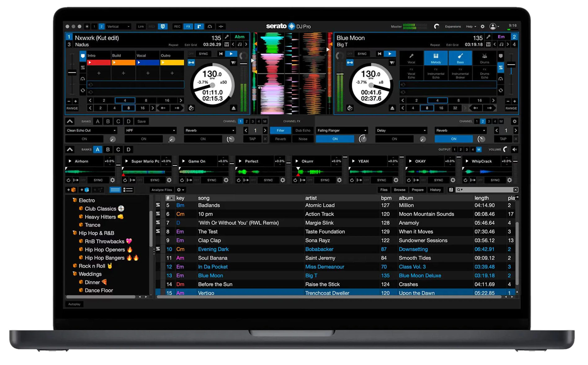The width and height of the screenshot is (588, 365).
Task: Trigger the blue Vocal cue point
Action: pos(148,62)
